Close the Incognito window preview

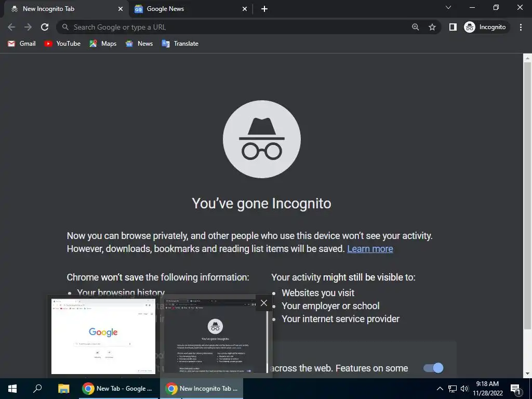coord(264,303)
